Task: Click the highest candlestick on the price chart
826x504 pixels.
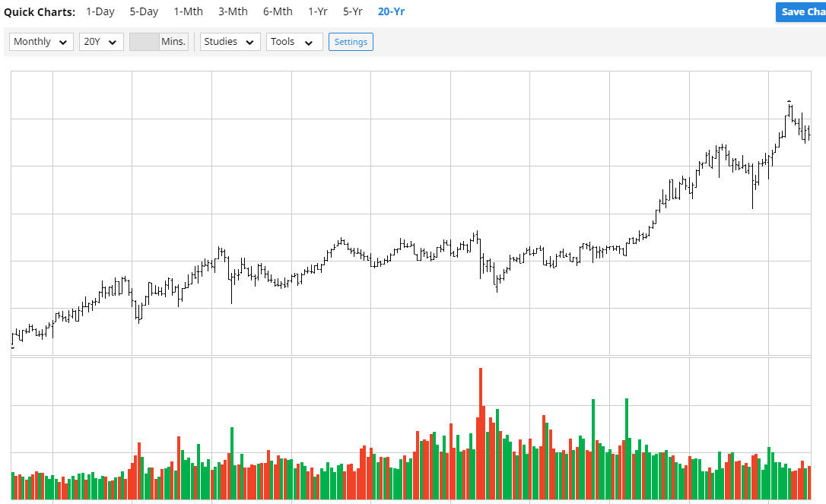Action: click(789, 110)
